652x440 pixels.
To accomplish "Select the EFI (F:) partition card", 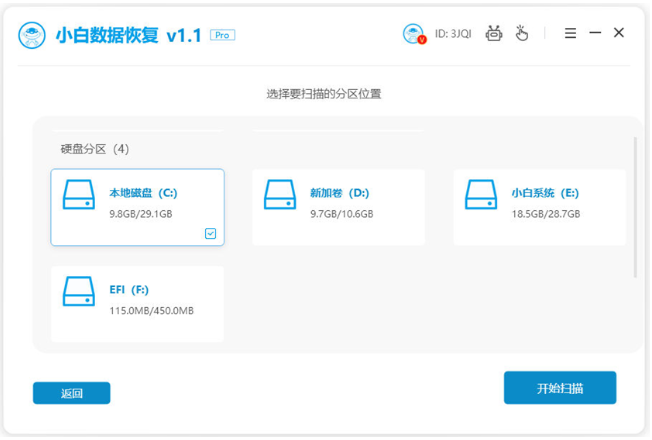I will (x=137, y=303).
